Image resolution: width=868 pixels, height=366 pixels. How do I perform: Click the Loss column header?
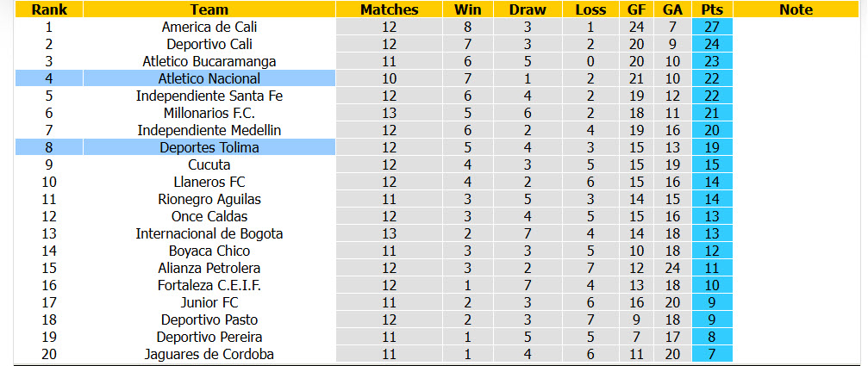590,9
